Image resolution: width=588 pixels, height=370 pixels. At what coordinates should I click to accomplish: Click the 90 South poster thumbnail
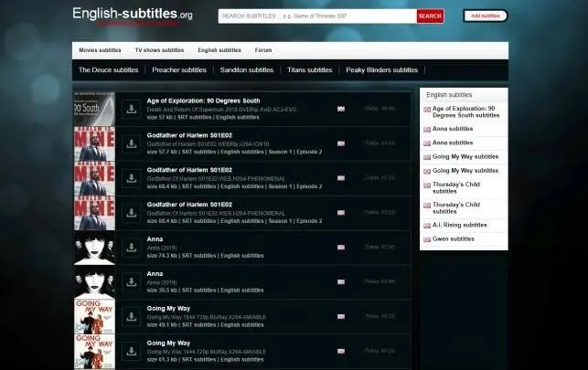coord(94,109)
